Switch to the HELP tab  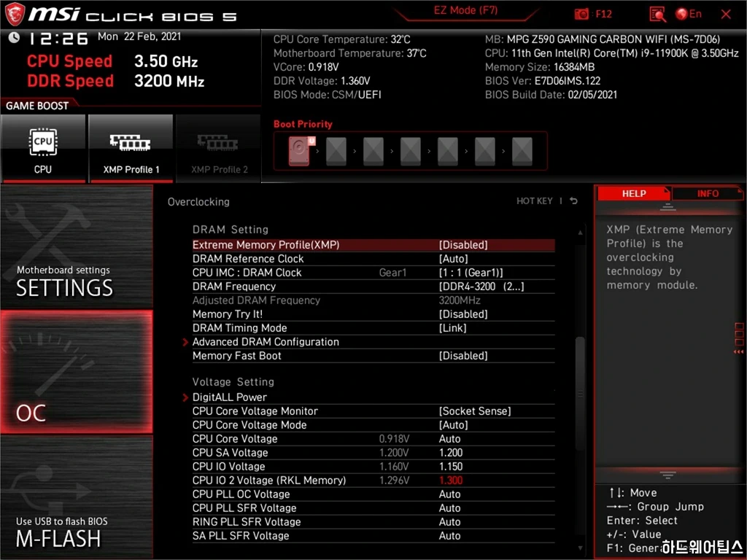(633, 193)
